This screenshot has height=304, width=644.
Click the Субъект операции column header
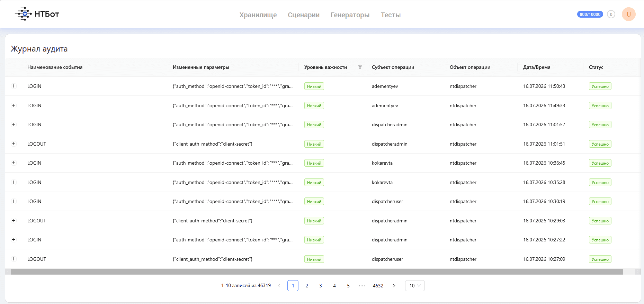393,67
